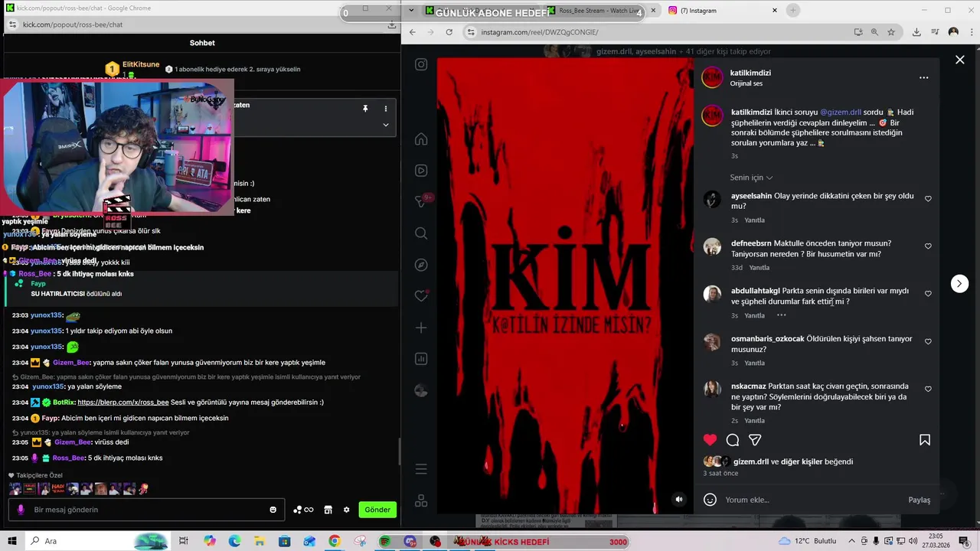
Task: Go to the next reel with the right arrow
Action: click(959, 283)
